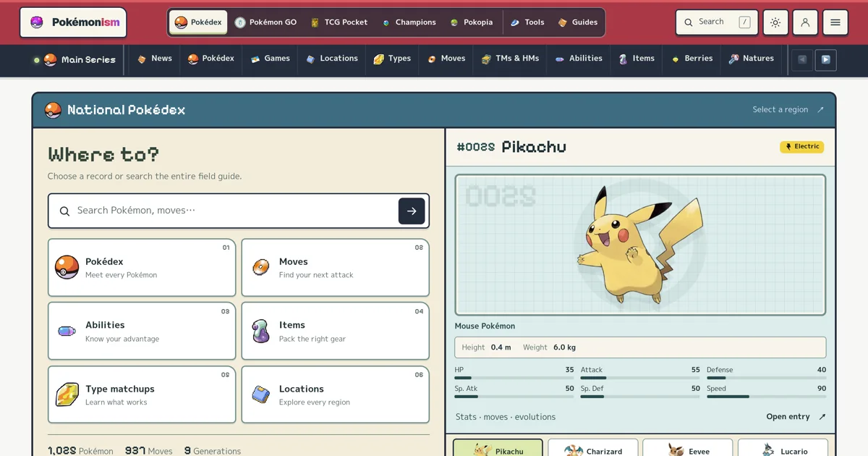Open Items in the sub navigation
Viewport: 868px width, 456px height.
[x=637, y=59]
